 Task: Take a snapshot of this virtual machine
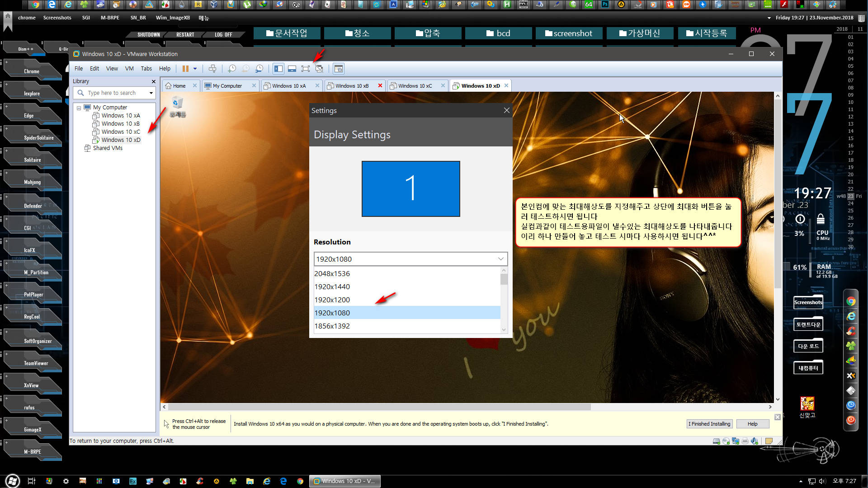pos(232,69)
